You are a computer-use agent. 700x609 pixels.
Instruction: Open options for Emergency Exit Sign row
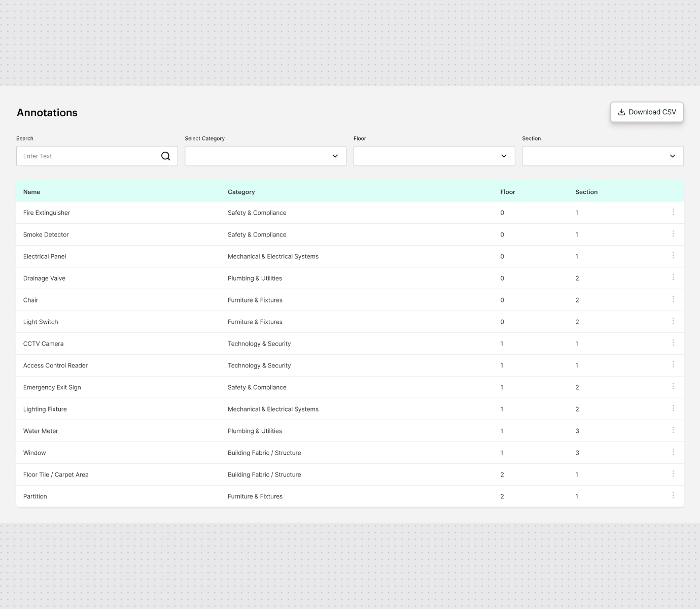click(673, 386)
